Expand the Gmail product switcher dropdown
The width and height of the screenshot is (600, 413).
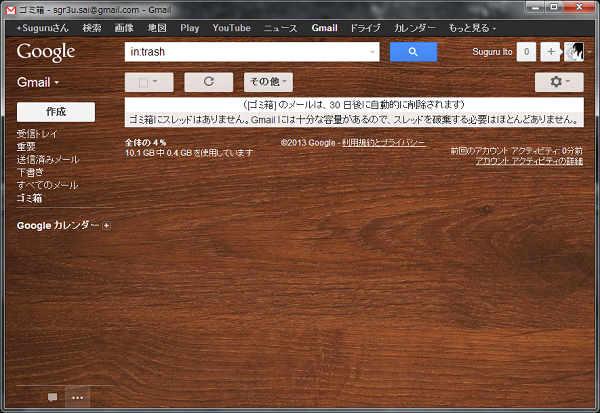tap(39, 82)
